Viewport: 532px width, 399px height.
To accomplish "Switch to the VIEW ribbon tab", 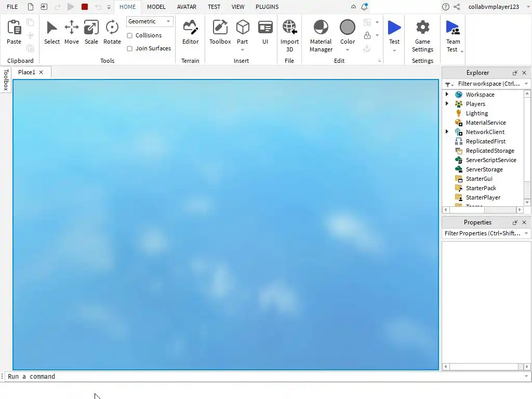I will 238,7.
